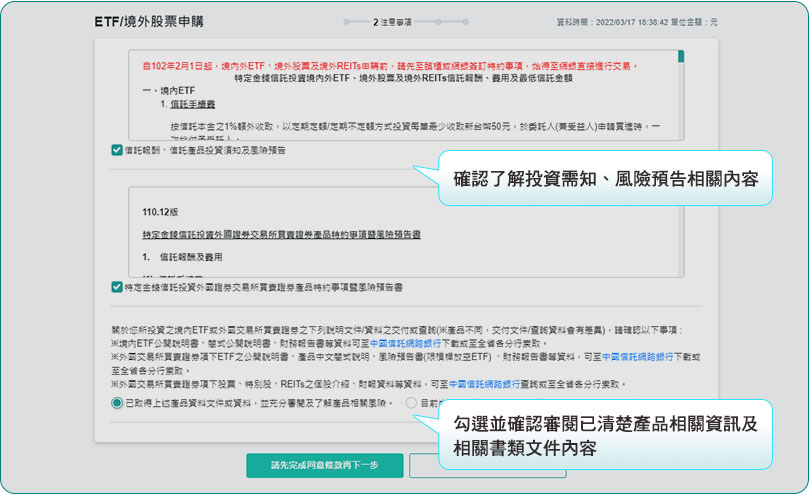Click the 110.12版 version text

(x=160, y=212)
